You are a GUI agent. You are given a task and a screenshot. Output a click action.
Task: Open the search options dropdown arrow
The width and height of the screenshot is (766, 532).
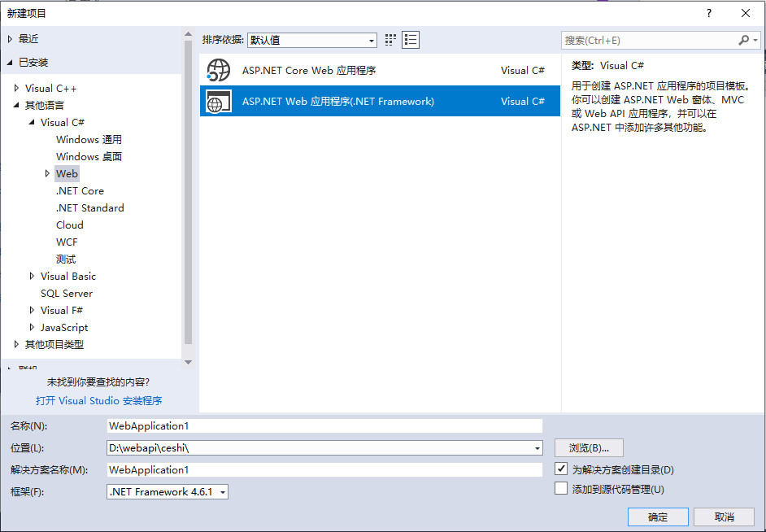click(x=755, y=40)
